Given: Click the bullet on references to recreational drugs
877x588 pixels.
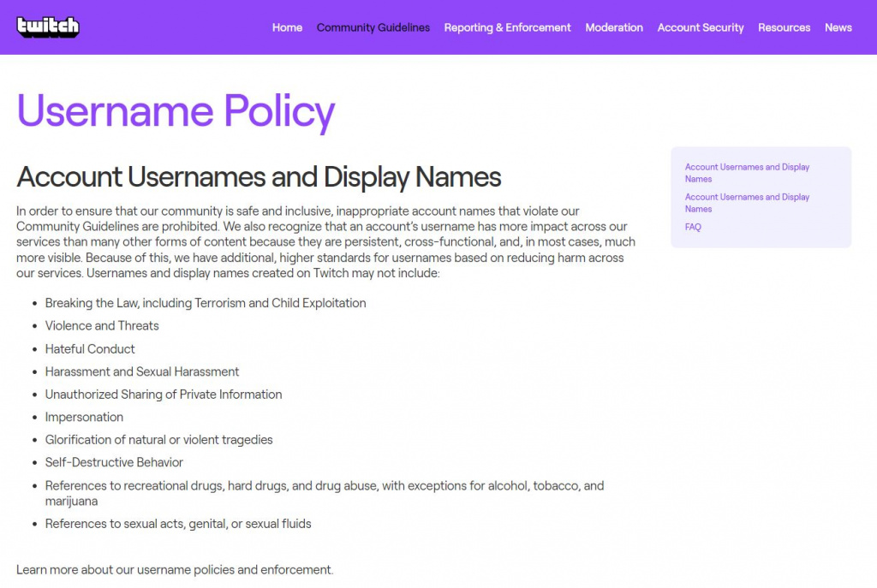Looking at the screenshot, I should tap(325, 493).
